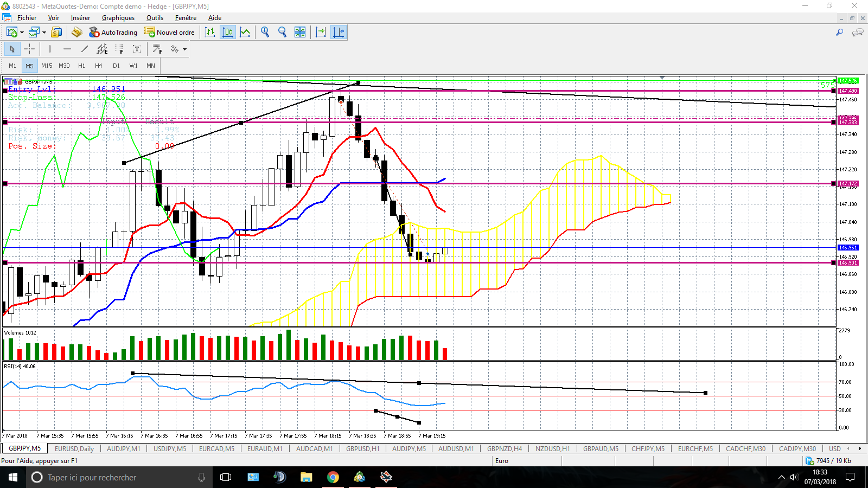Screen dimensions: 868x488
Task: Open the new chart dropdown arrow
Action: (x=22, y=33)
